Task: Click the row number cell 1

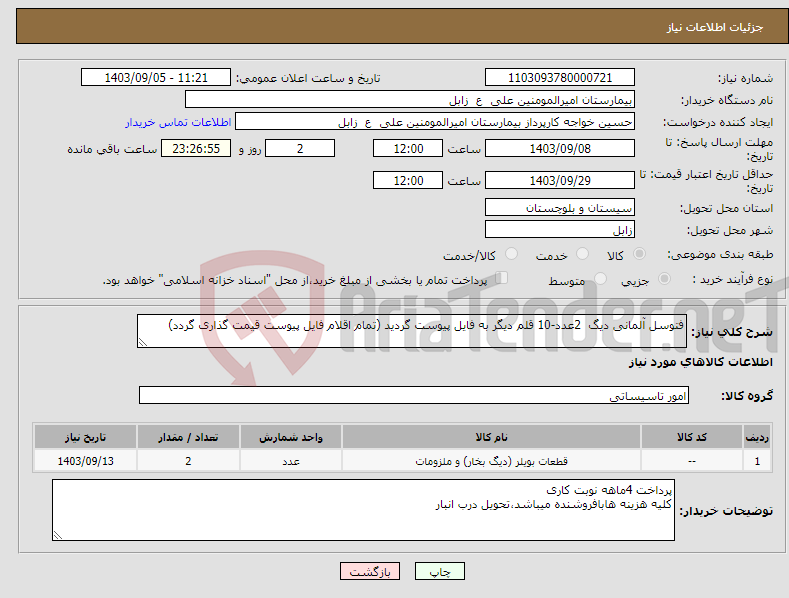Action: 757,461
